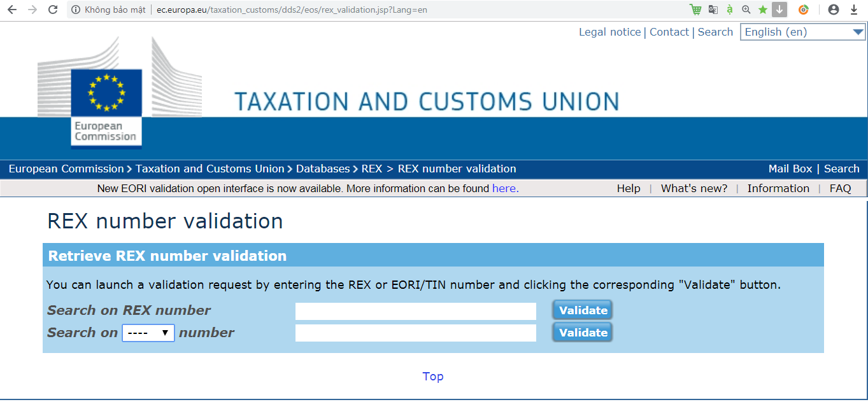Viewport: 868px width, 409px height.
Task: Click the green bookmark star icon
Action: click(x=762, y=10)
